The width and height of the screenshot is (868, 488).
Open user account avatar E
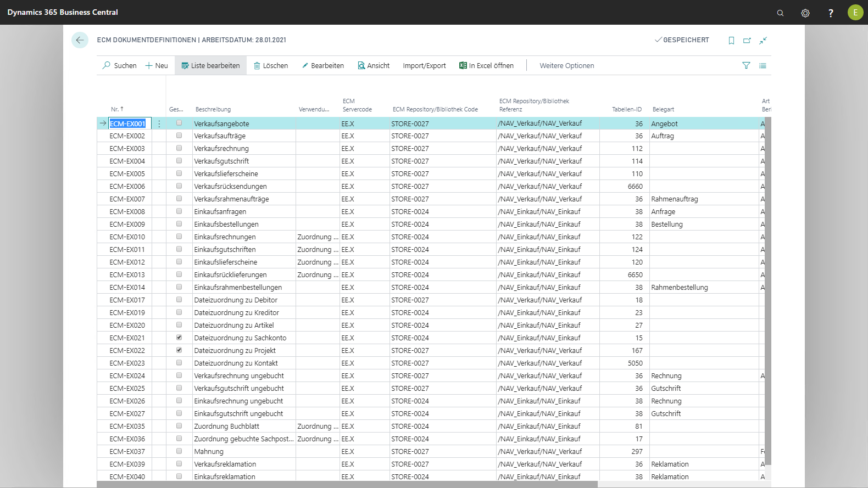(855, 12)
